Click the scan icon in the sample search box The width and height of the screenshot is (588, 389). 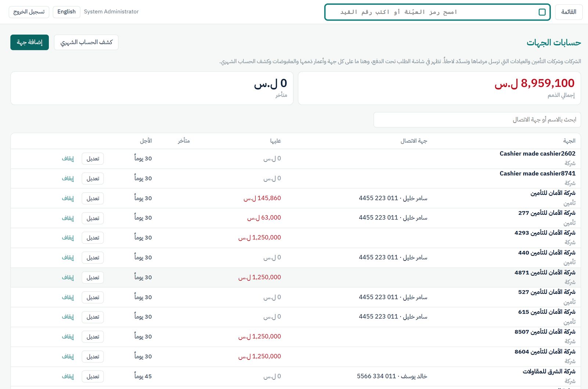tap(542, 12)
